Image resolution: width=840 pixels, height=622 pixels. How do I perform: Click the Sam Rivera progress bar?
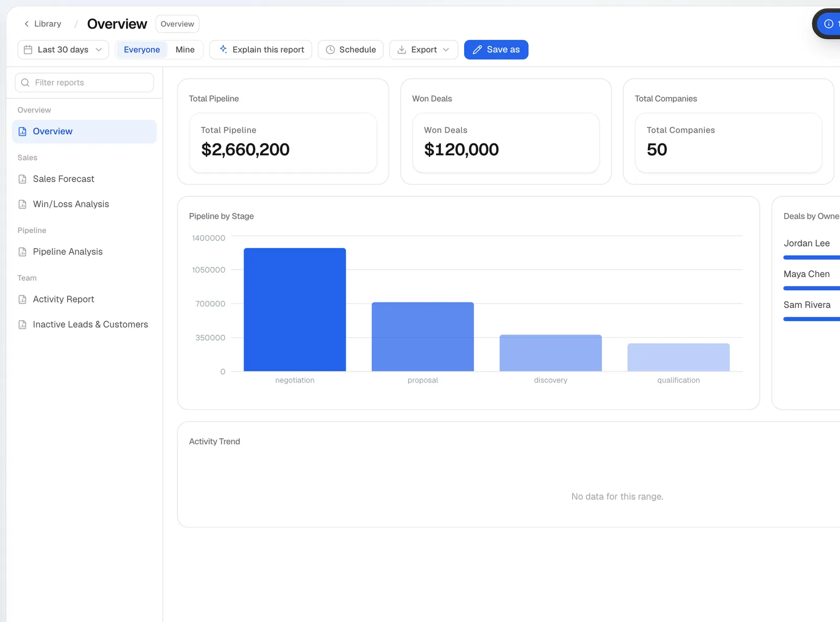pyautogui.click(x=812, y=319)
